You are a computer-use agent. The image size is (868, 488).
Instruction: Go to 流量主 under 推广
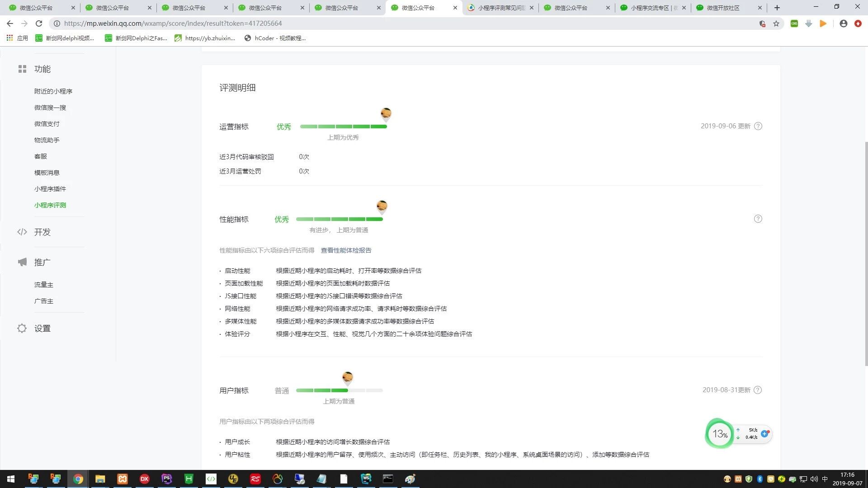(x=43, y=285)
